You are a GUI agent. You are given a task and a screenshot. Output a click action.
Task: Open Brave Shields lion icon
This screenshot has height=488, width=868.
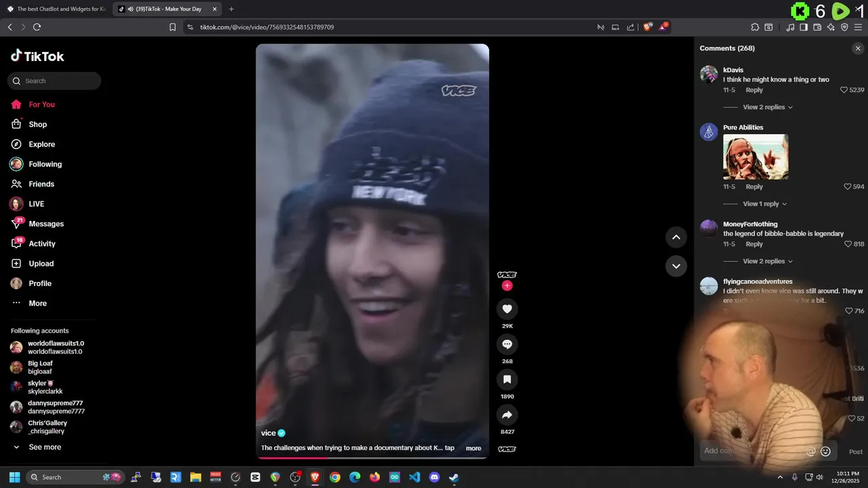[647, 27]
